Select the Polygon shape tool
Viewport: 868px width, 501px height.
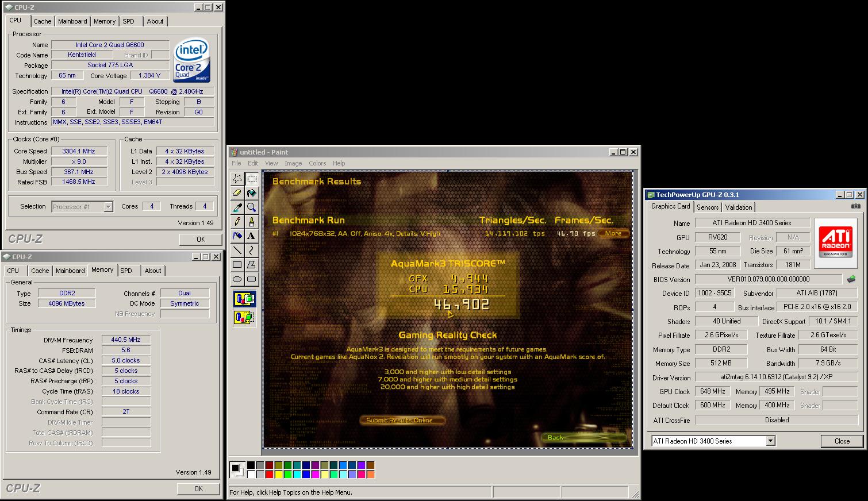[x=252, y=265]
